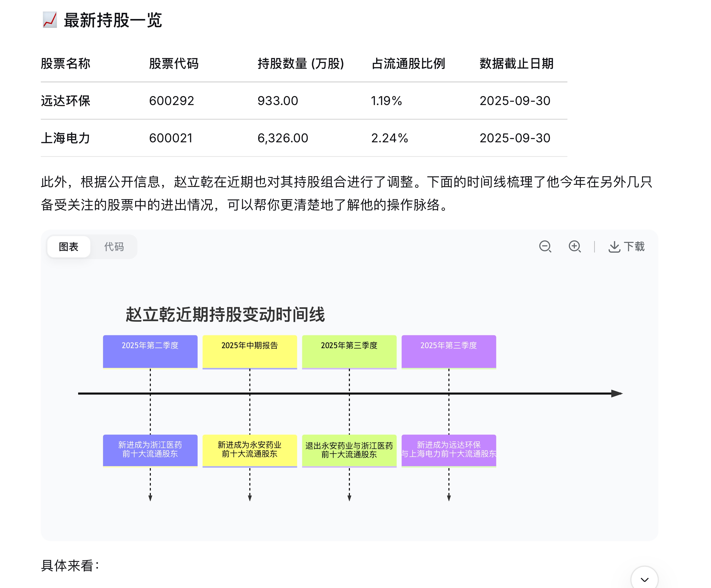The height and width of the screenshot is (588, 711).
Task: Click the zoom in magnifier icon
Action: click(574, 246)
